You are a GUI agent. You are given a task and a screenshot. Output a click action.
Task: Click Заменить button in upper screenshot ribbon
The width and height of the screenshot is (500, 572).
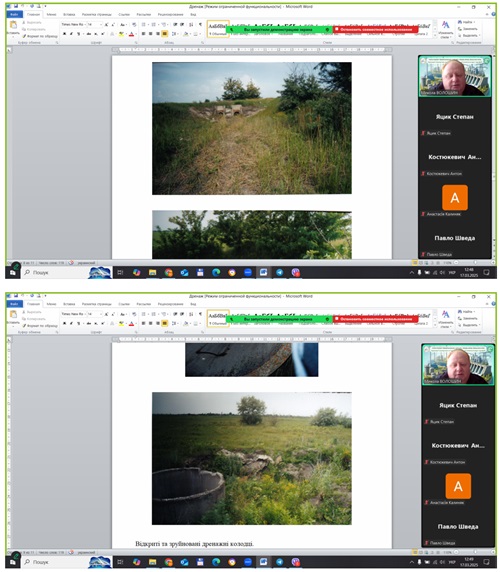pyautogui.click(x=468, y=28)
